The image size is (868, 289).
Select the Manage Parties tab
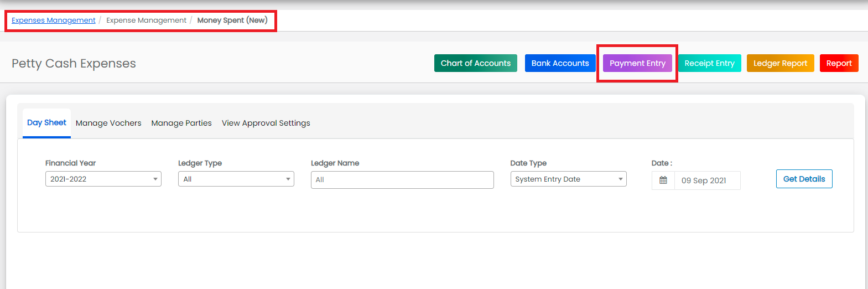coord(181,123)
